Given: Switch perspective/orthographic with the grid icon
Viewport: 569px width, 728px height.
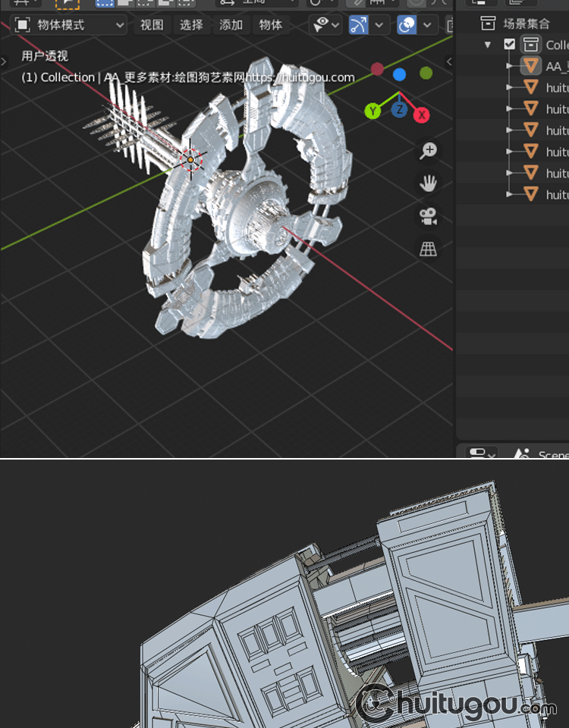Looking at the screenshot, I should pyautogui.click(x=429, y=249).
